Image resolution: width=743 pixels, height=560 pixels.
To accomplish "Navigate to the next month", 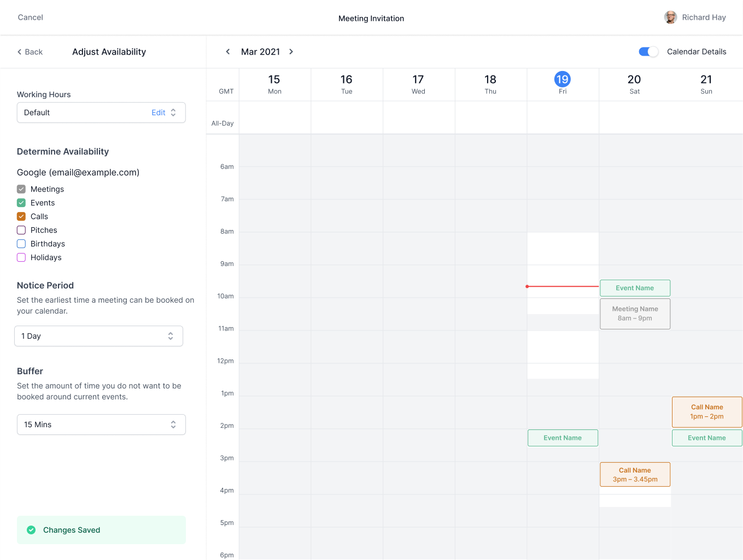I will point(291,51).
